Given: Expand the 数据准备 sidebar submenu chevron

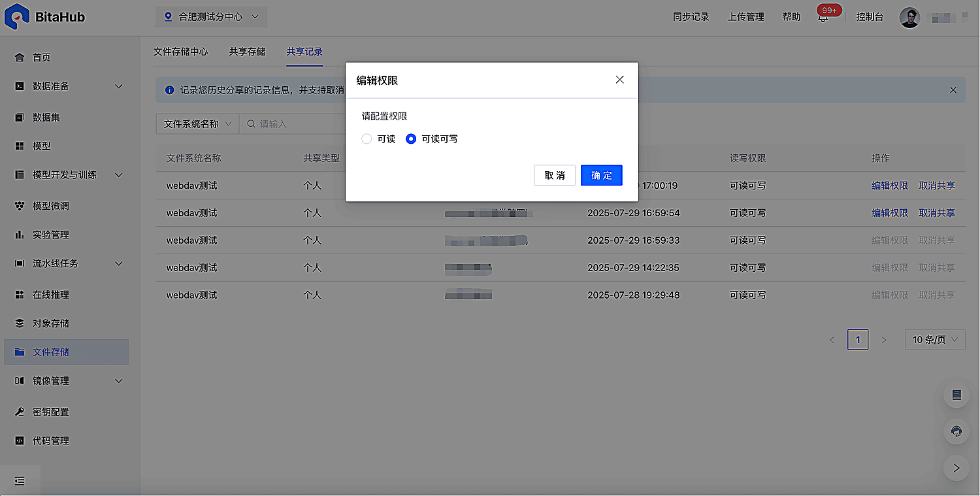Looking at the screenshot, I should point(119,86).
